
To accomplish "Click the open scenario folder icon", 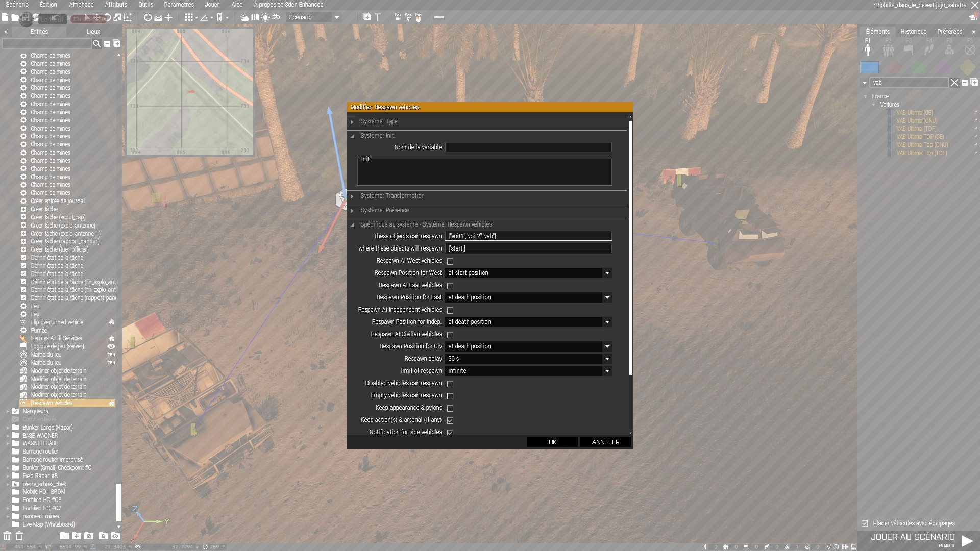I will [x=15, y=17].
